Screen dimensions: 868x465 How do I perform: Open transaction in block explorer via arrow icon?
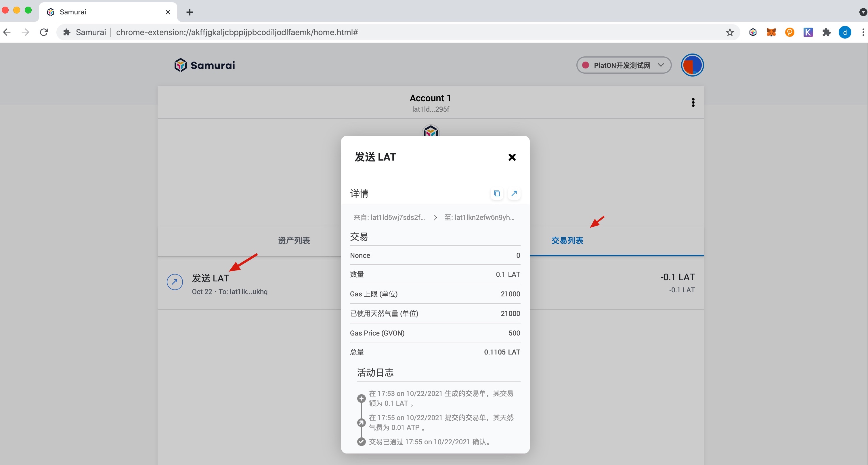pyautogui.click(x=514, y=194)
